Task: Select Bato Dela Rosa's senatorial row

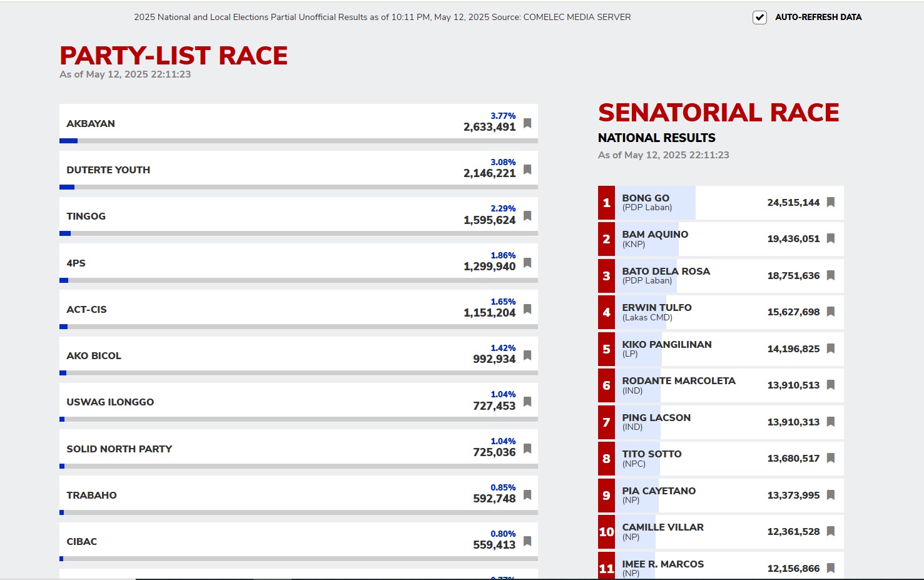Action: point(721,276)
